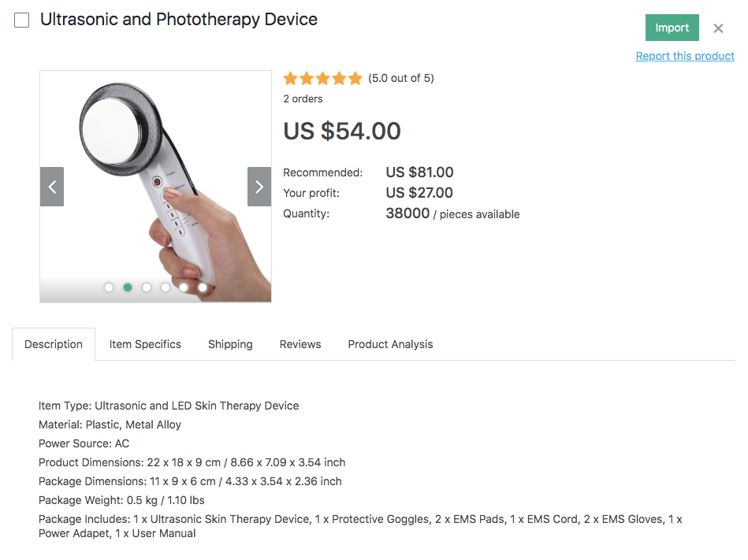The height and width of the screenshot is (560, 748).
Task: Close the product details panel
Action: coord(718,28)
